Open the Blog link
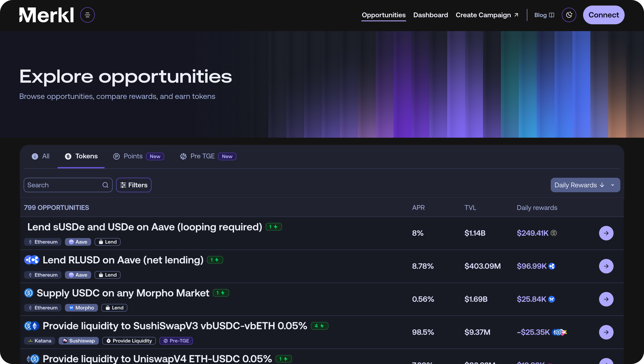This screenshot has width=644, height=364. tap(544, 15)
